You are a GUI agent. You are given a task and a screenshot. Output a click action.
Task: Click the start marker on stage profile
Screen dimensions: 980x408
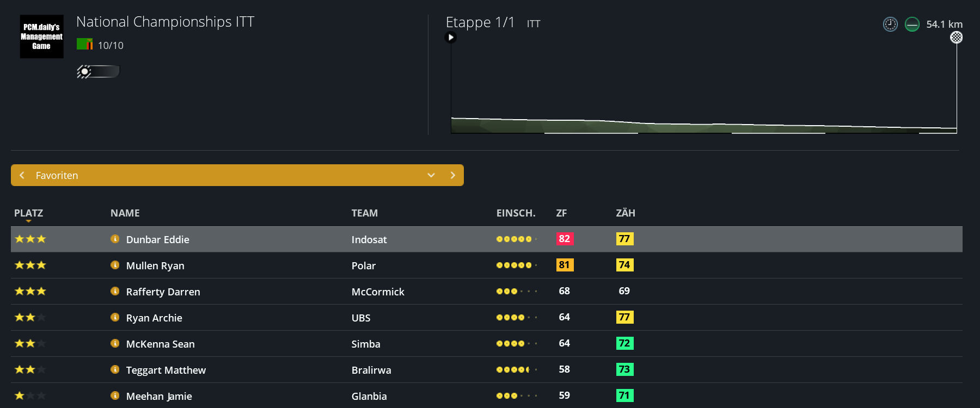(450, 38)
